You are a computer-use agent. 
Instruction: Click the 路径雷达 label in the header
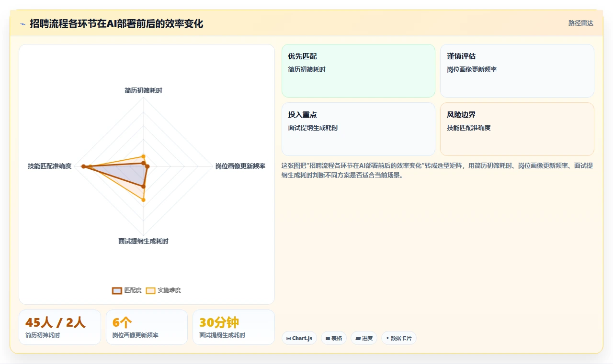click(x=580, y=23)
